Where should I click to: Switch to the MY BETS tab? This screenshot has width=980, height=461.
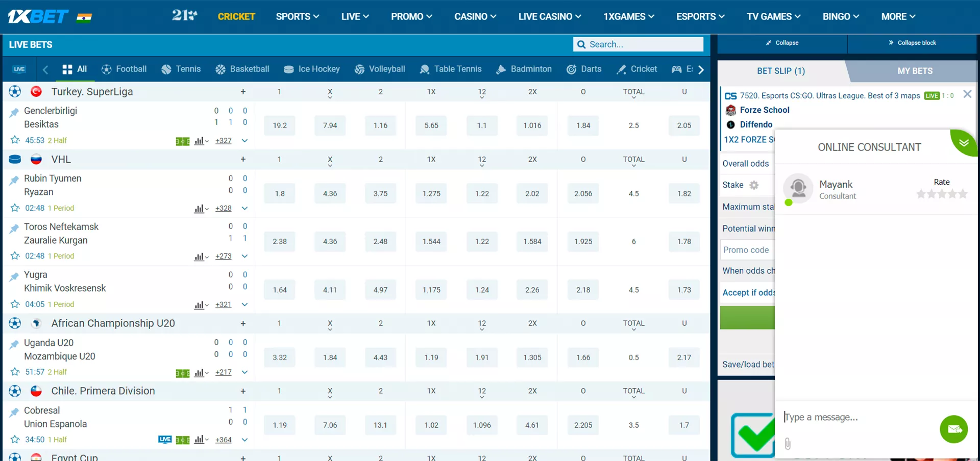915,71
